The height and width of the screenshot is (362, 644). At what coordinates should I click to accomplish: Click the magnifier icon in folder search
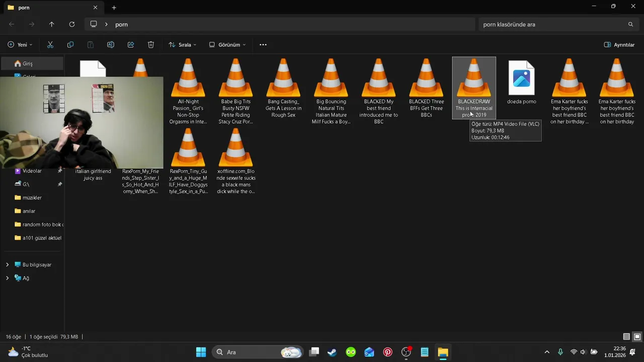pos(630,24)
